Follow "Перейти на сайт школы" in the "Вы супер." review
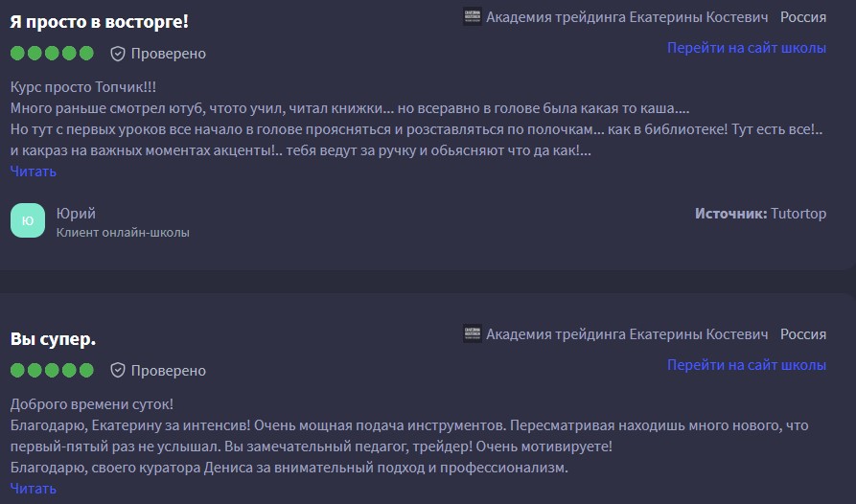The height and width of the screenshot is (504, 856). 746,365
